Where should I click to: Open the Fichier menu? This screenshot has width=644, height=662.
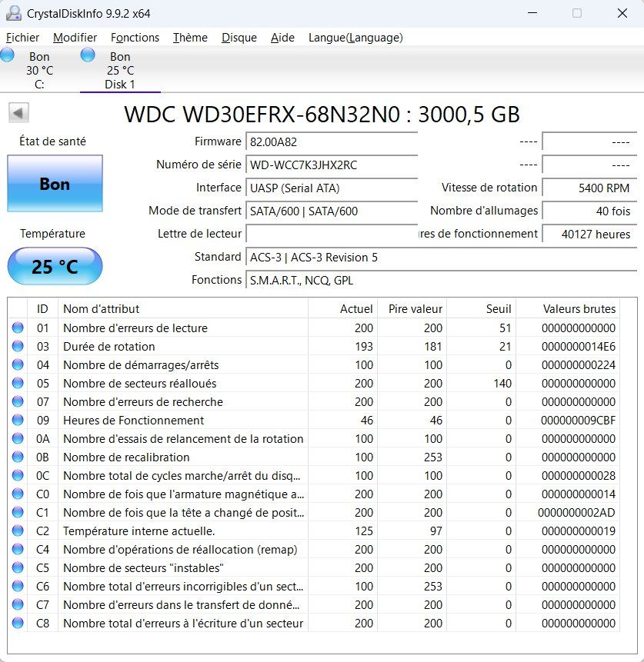(22, 38)
